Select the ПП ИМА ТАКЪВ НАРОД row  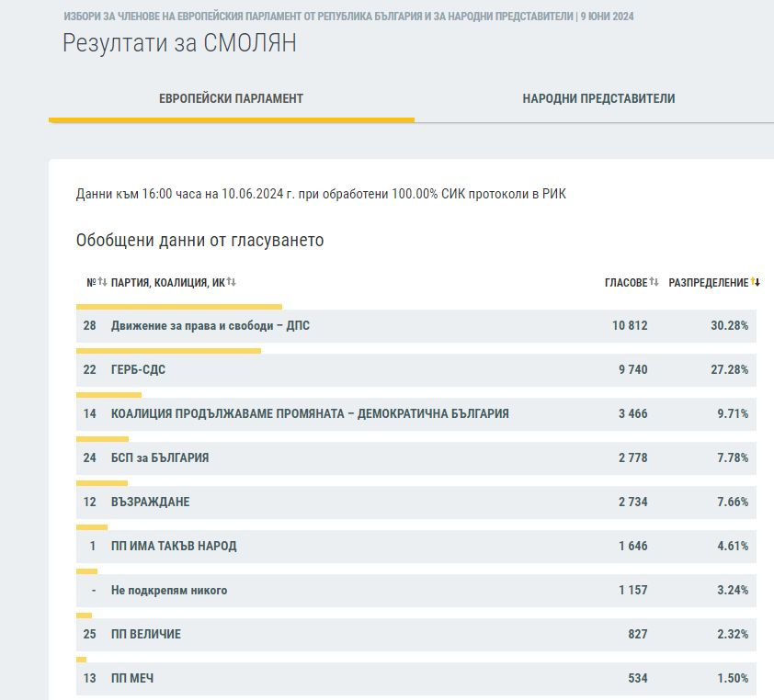[416, 546]
